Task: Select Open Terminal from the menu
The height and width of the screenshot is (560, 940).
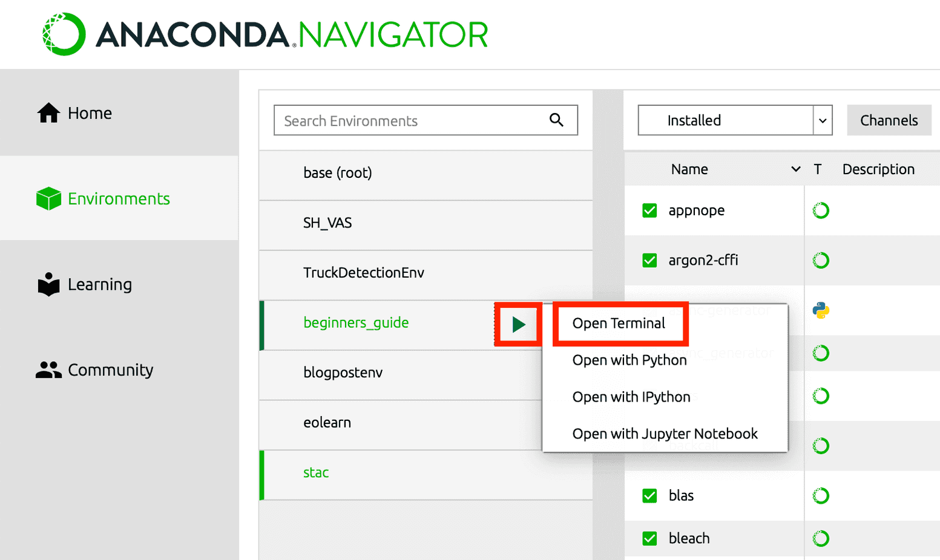Action: pyautogui.click(x=619, y=324)
